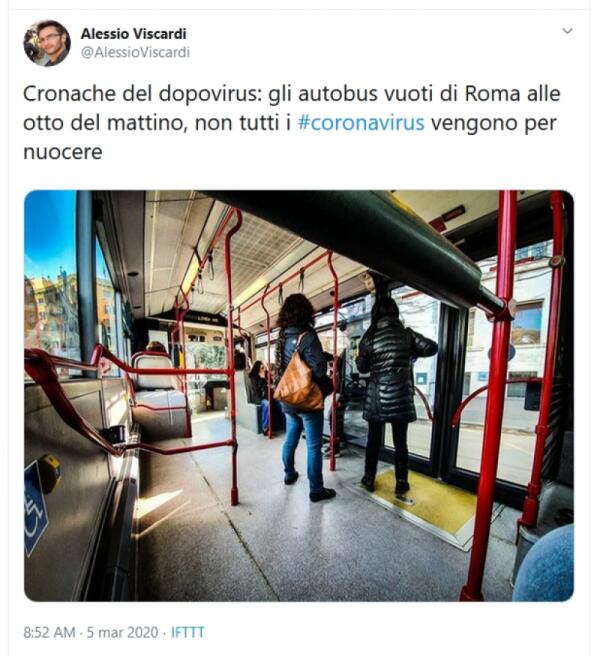The image size is (600, 656).
Task: Click the word 'nuocere' in the tweet
Action: [63, 152]
